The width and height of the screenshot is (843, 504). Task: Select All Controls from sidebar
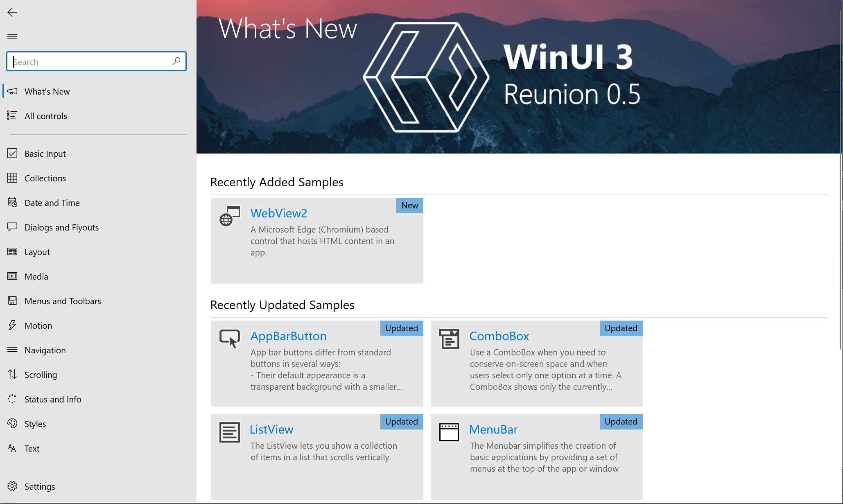(45, 115)
